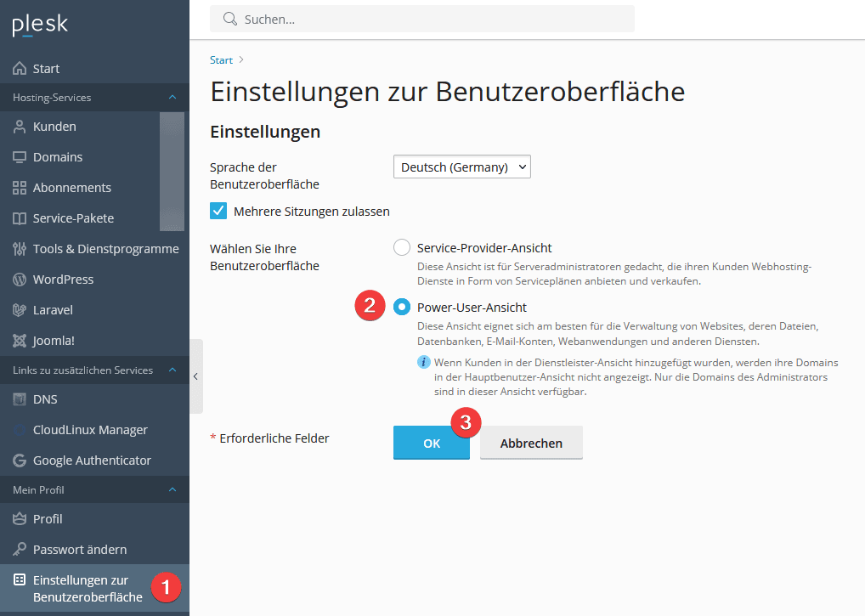Select the Power-User-Ansicht radio button
This screenshot has width=865, height=616.
[402, 308]
